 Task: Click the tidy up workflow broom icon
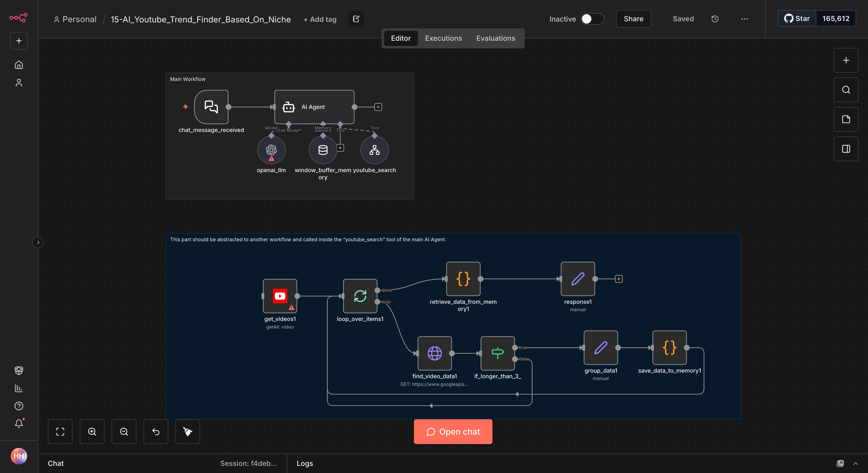[x=188, y=432]
